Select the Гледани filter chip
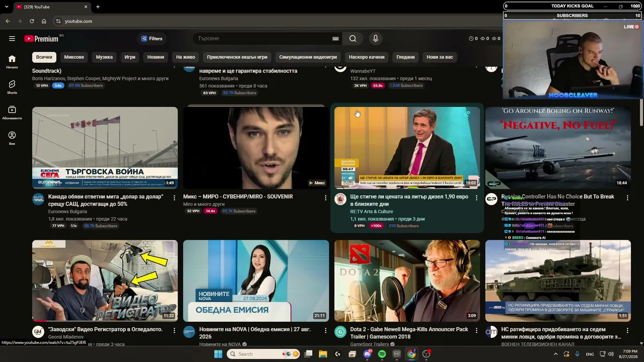The height and width of the screenshot is (362, 644). pos(406,57)
